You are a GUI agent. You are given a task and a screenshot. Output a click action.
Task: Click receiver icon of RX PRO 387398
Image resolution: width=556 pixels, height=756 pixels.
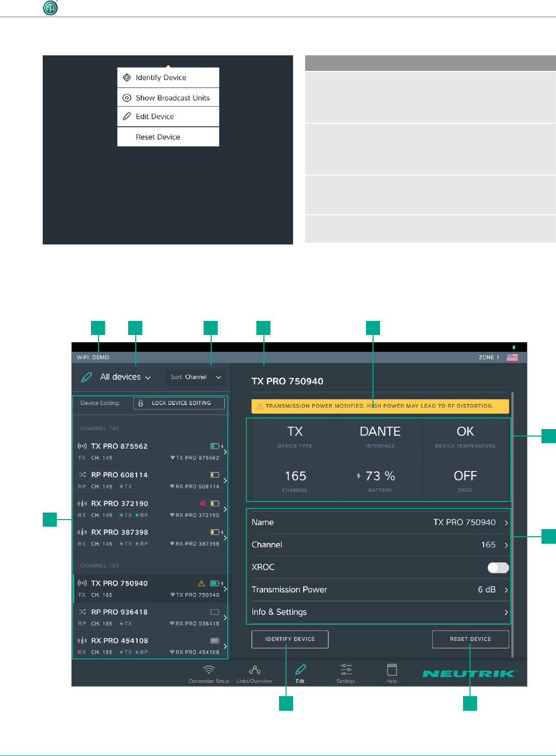(x=82, y=532)
